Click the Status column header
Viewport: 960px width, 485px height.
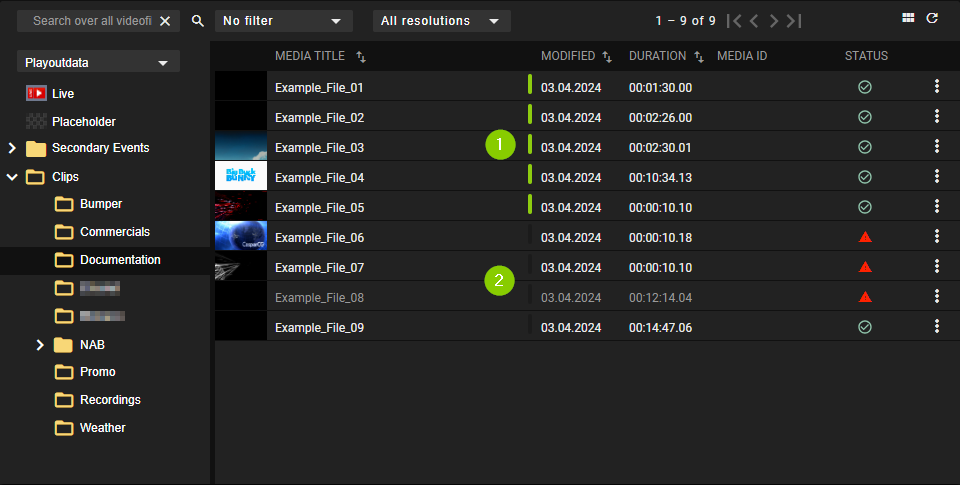click(x=866, y=56)
